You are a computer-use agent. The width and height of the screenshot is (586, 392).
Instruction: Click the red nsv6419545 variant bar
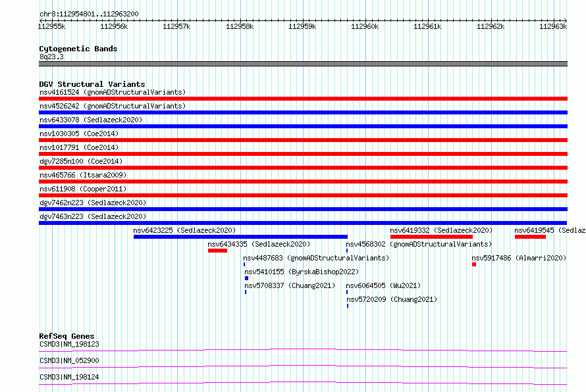530,237
